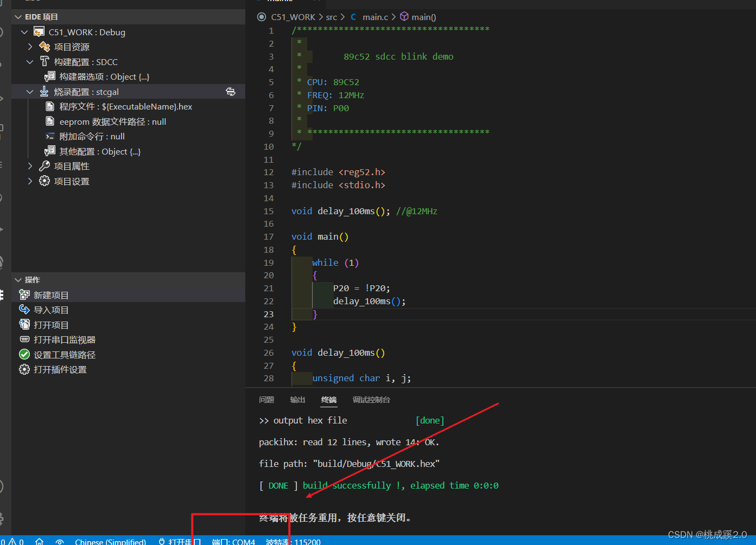The image size is (756, 545).
Task: Click the warning triangle in status bar
Action: coord(12,542)
